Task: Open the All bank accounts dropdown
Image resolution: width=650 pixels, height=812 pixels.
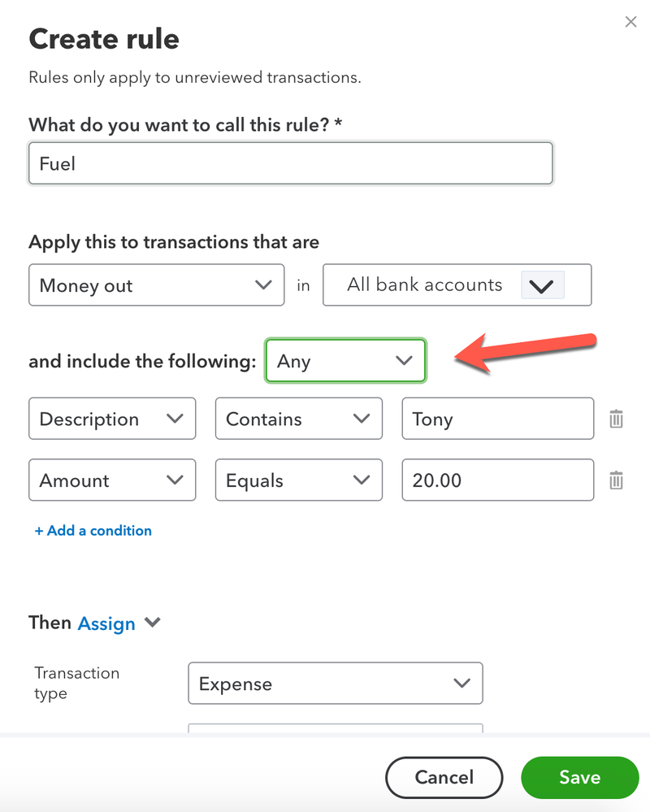Action: click(x=457, y=284)
